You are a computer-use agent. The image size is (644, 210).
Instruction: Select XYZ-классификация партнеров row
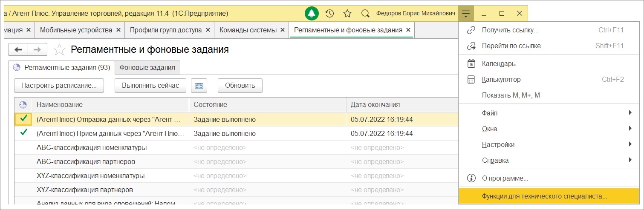pos(237,190)
